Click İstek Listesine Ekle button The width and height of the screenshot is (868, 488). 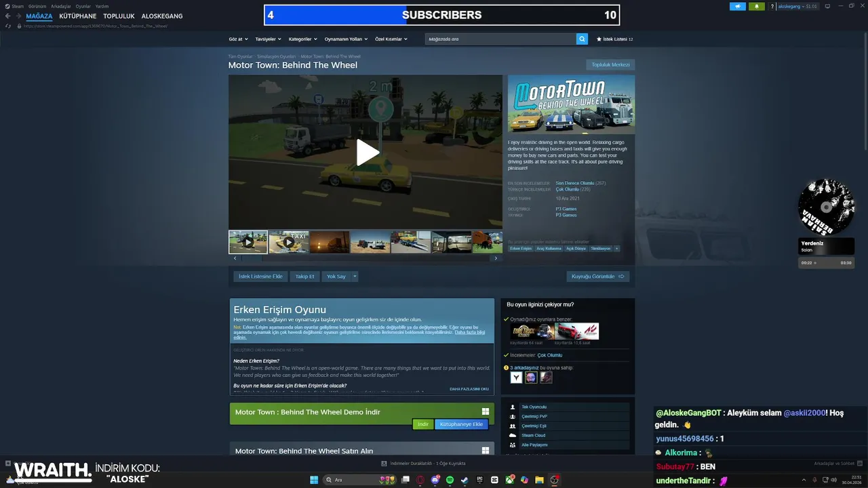click(260, 277)
